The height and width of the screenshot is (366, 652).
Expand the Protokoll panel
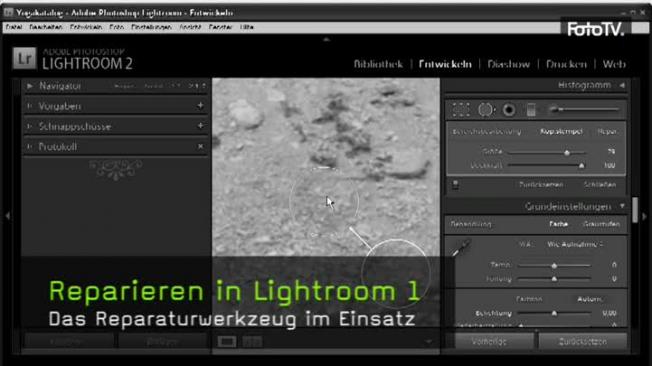click(x=30, y=146)
